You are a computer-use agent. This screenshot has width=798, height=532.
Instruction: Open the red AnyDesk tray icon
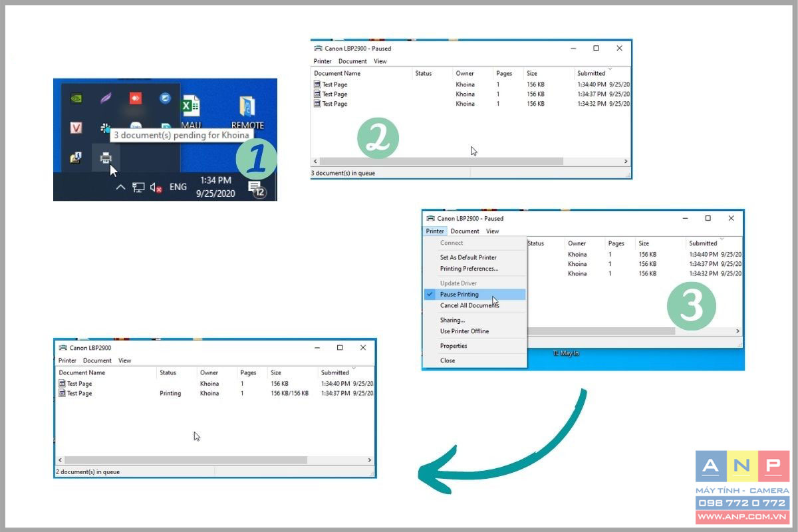[x=136, y=98]
